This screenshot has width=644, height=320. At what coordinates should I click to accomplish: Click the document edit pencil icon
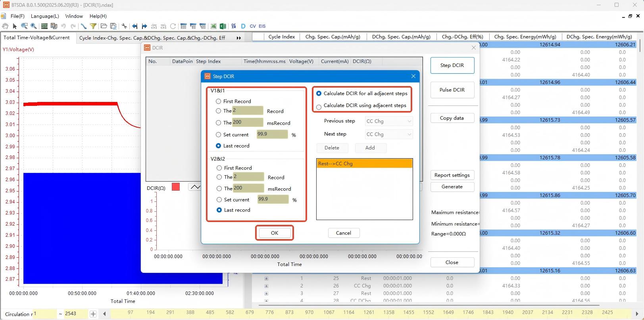113,26
